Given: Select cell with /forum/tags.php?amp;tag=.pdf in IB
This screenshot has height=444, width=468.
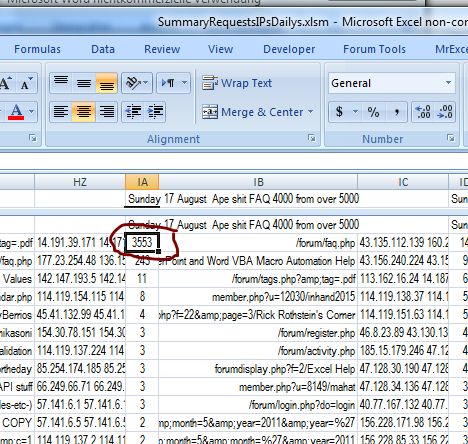Looking at the screenshot, I should pos(258,279).
